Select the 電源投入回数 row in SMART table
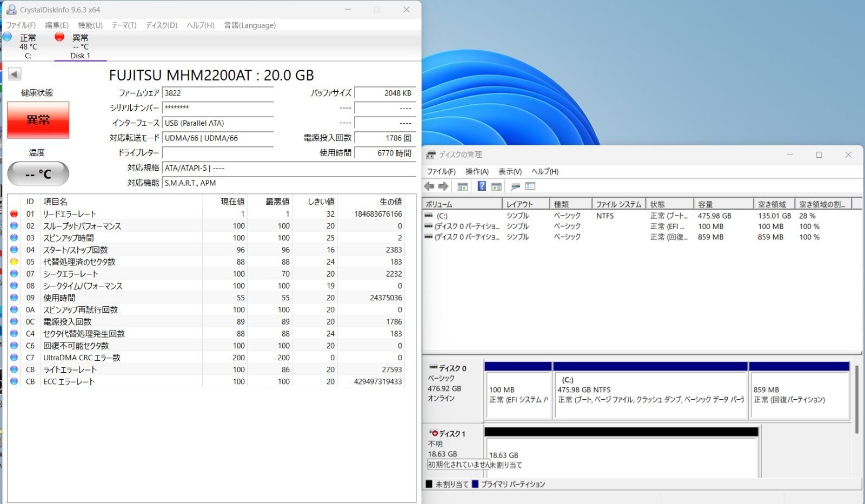The width and height of the screenshot is (865, 504). pos(206,321)
